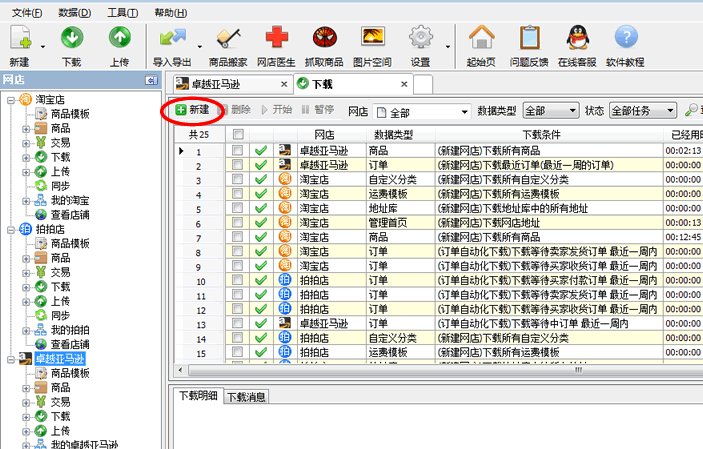Image resolution: width=703 pixels, height=449 pixels.
Task: Collapse the 淘宝店 tree node
Action: pyautogui.click(x=11, y=100)
